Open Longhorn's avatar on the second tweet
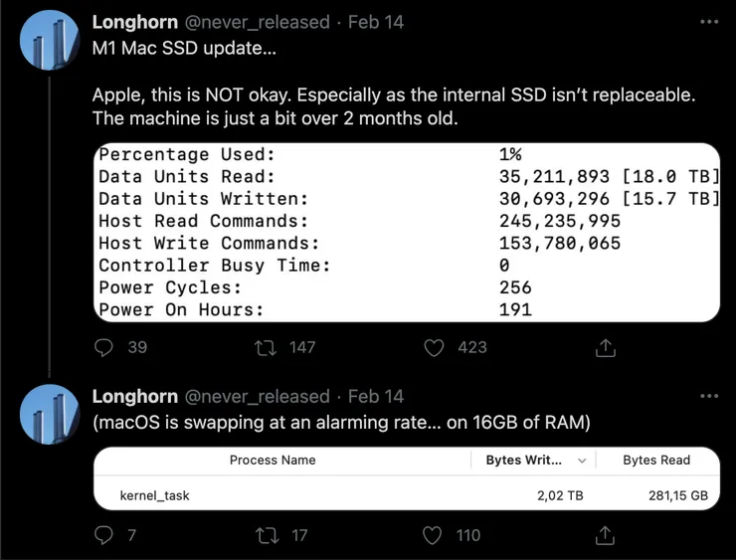736x560 pixels. tap(50, 415)
